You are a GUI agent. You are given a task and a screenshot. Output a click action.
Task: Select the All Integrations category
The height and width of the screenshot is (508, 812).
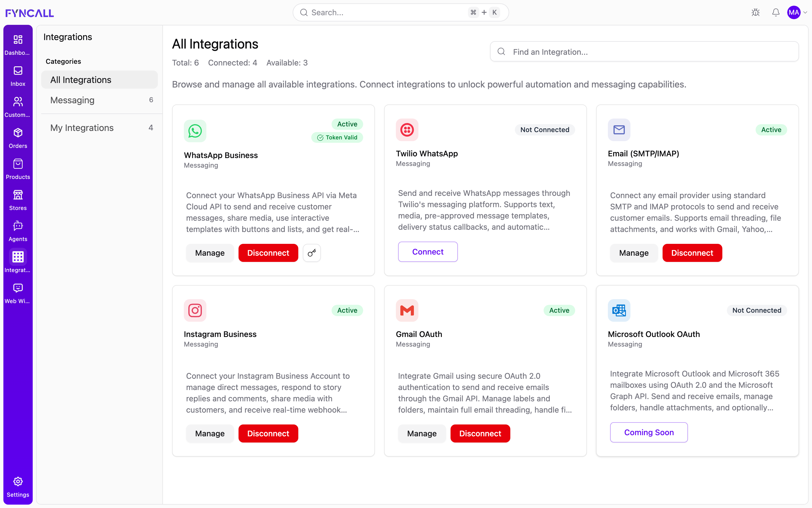point(99,80)
